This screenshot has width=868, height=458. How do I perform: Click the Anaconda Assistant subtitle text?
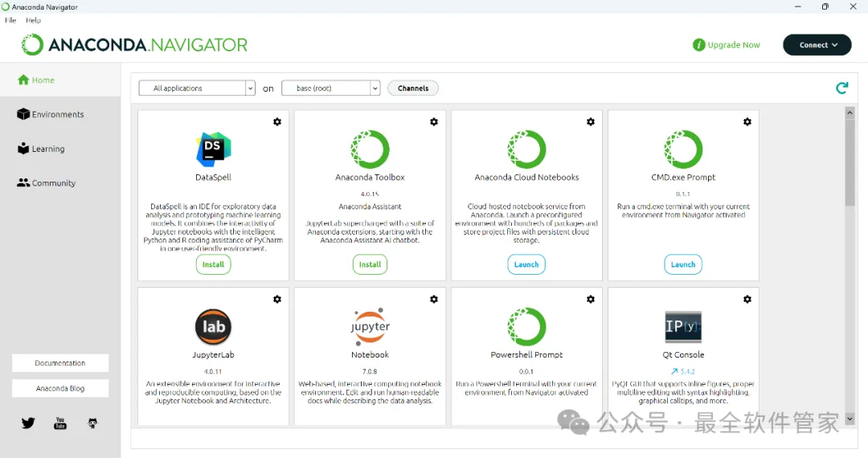tap(370, 207)
